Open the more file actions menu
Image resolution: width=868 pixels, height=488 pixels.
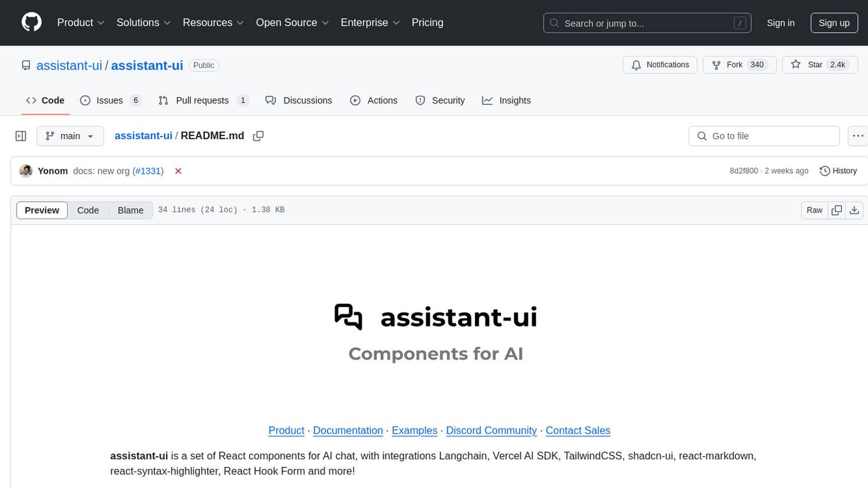coord(858,136)
